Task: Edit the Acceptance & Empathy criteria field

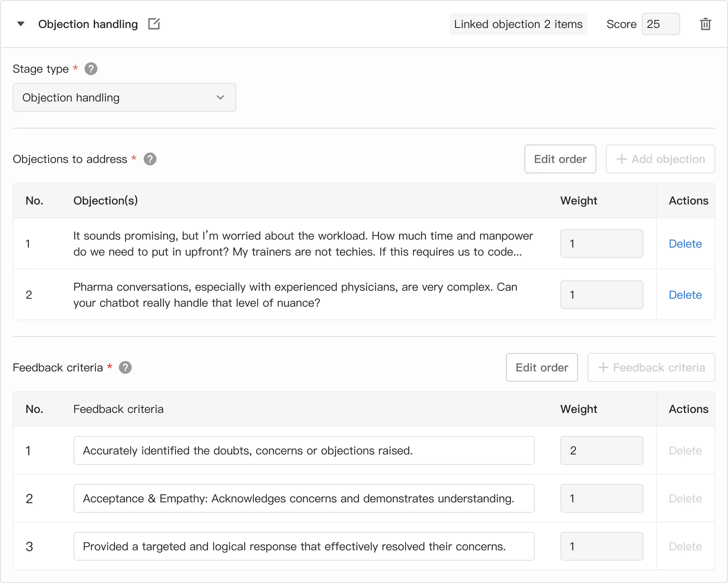Action: 304,498
